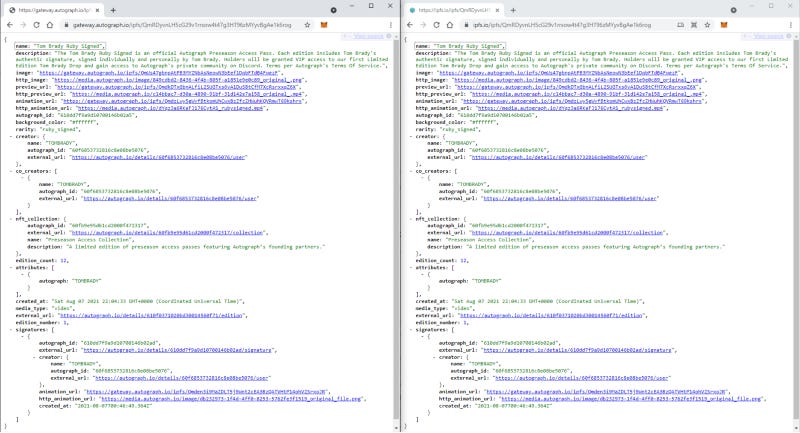The height and width of the screenshot is (433, 800).
Task: Collapse nft_collection object in ipfs.io window
Action: (x=411, y=219)
